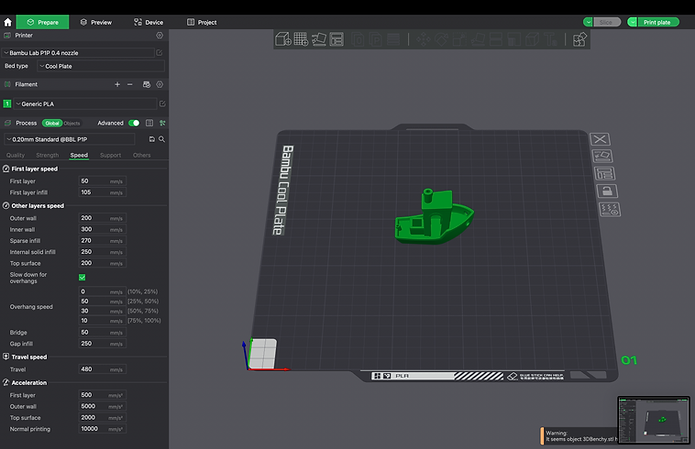This screenshot has width=695, height=449.
Task: Auto orient objects on this plate
Action: pos(602,156)
